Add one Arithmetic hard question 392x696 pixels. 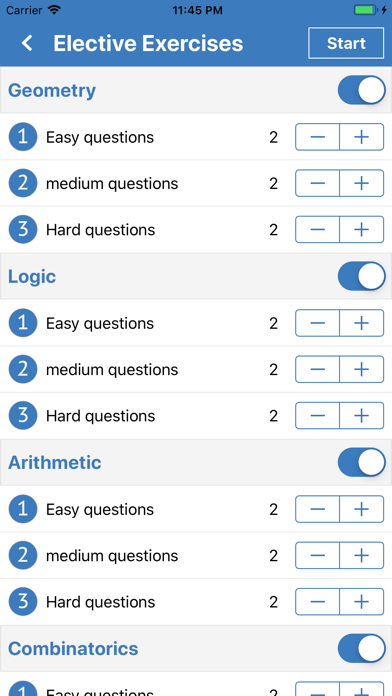click(x=362, y=601)
